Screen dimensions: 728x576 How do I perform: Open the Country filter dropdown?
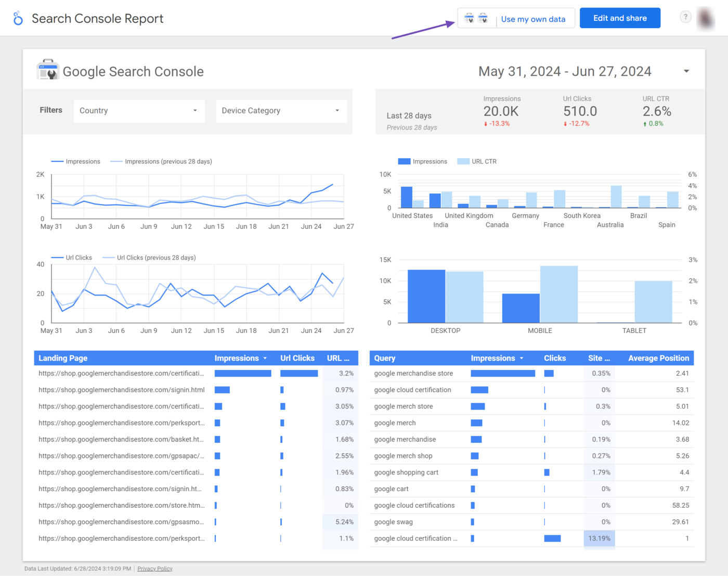(139, 111)
